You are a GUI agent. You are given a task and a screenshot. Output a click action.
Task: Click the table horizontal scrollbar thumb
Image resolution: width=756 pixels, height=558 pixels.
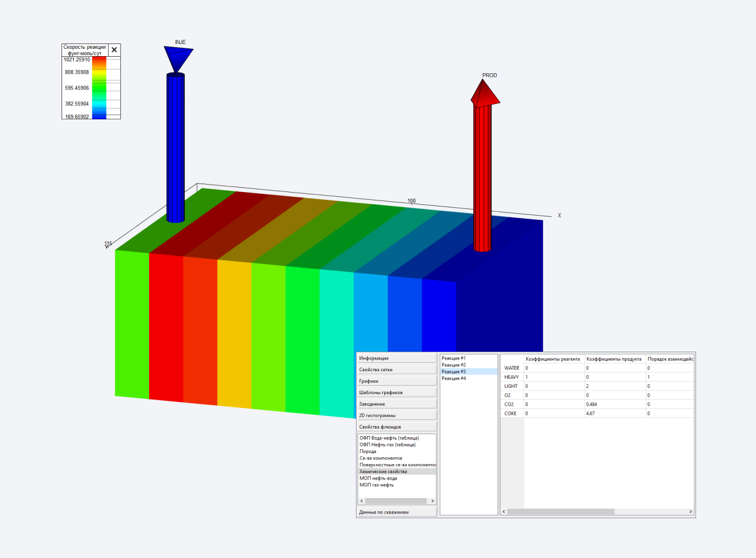[561, 512]
